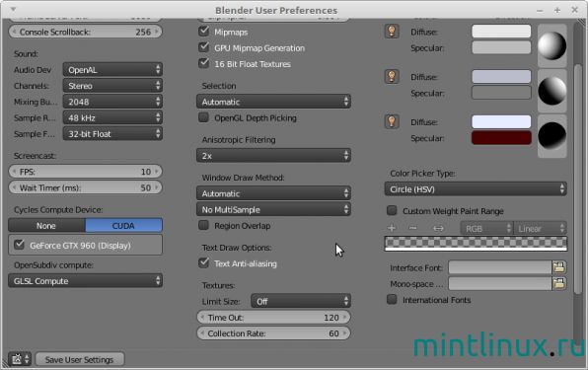Open Selection Automatic dropdown
The height and width of the screenshot is (370, 588).
click(x=273, y=102)
